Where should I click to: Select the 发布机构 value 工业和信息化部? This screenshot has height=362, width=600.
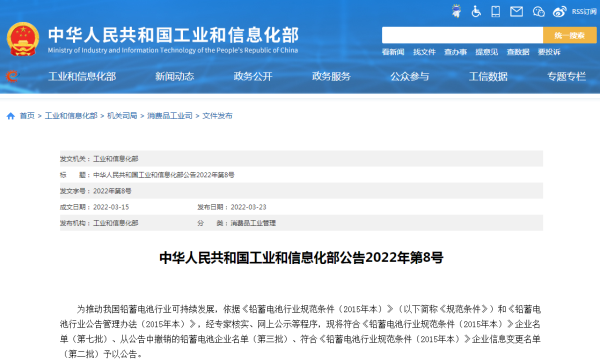(x=116, y=223)
